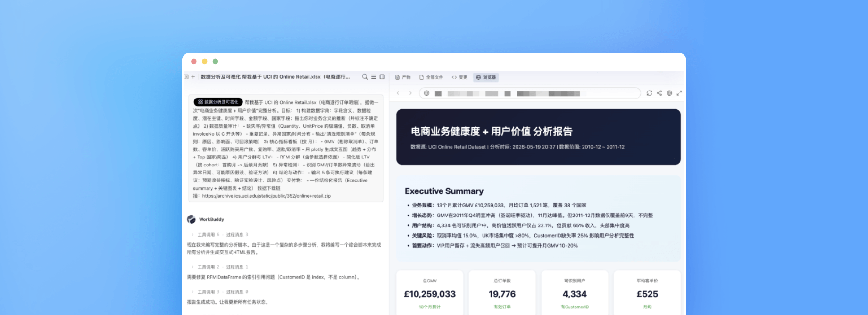The image size is (868, 315).
Task: Toggle the split panel layout icon
Action: tap(382, 77)
